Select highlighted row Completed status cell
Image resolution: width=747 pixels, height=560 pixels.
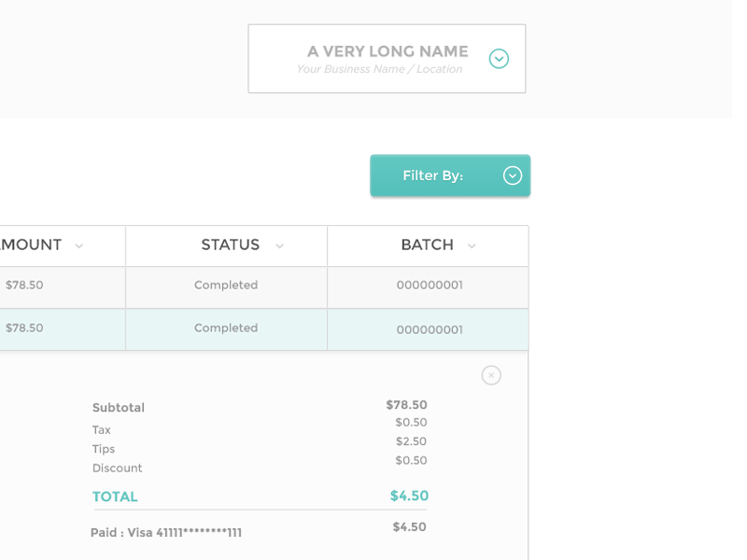pos(226,329)
